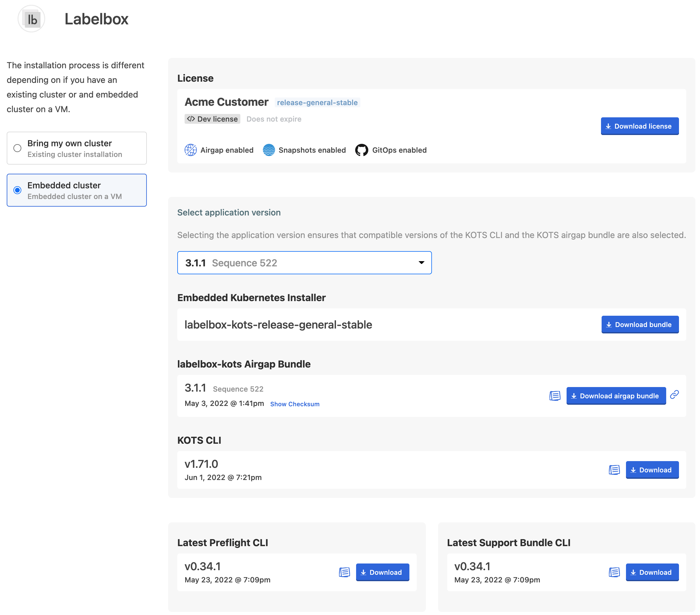Open release notes icon for airgap bundle
The image size is (700, 615).
click(555, 396)
